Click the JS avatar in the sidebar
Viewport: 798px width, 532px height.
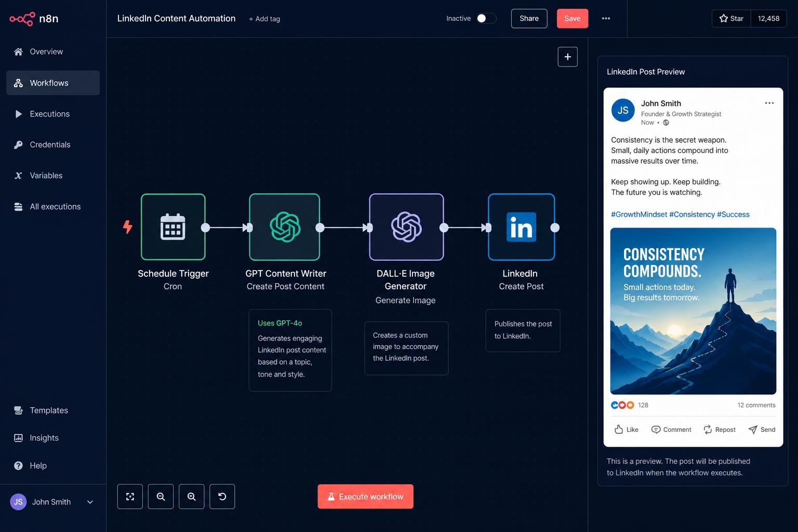click(x=18, y=502)
